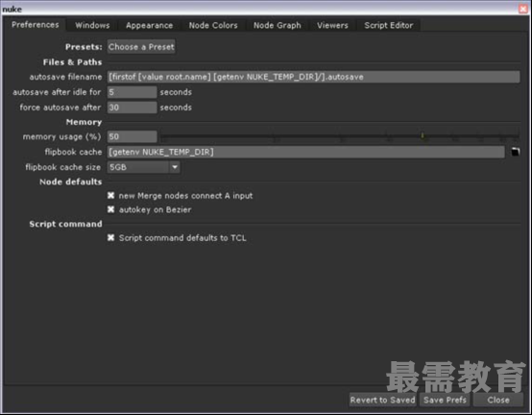The height and width of the screenshot is (415, 532).
Task: Toggle new Merge nodes connect A input
Action: tap(111, 195)
